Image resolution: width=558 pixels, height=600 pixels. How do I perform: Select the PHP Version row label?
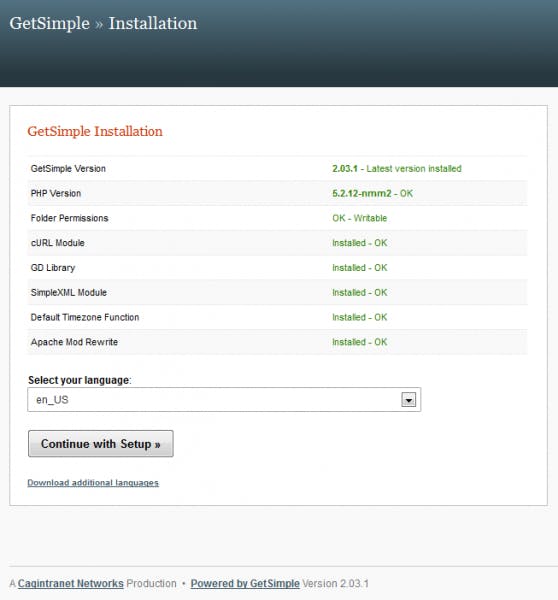pos(56,193)
